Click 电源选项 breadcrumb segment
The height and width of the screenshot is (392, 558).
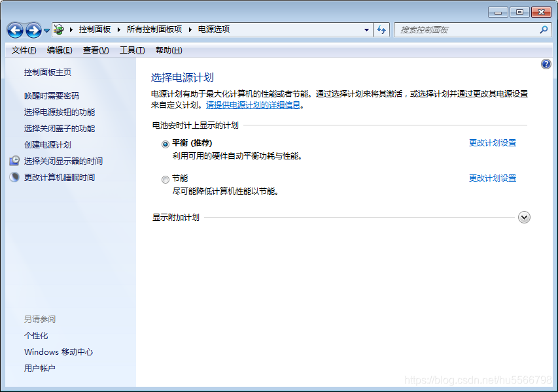pos(214,29)
